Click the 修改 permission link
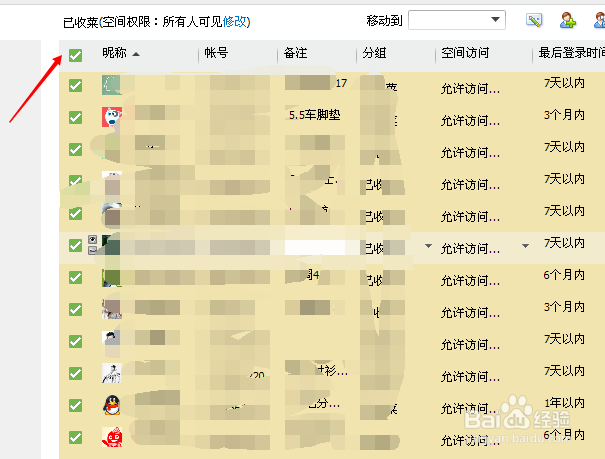The image size is (605, 459). click(235, 22)
